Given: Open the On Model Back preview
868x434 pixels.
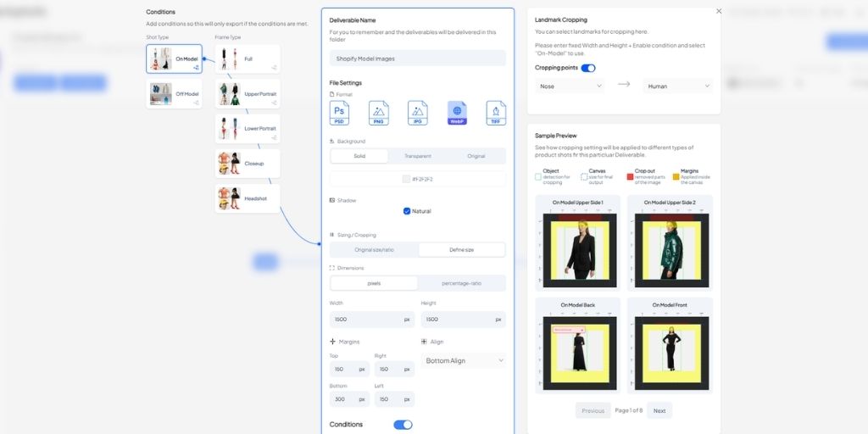Looking at the screenshot, I should pos(577,346).
